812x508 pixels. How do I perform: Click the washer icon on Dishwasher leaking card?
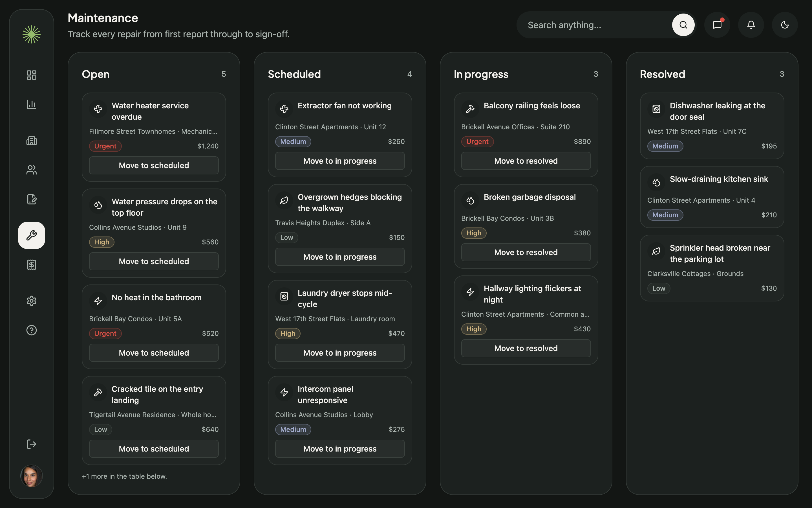click(656, 109)
